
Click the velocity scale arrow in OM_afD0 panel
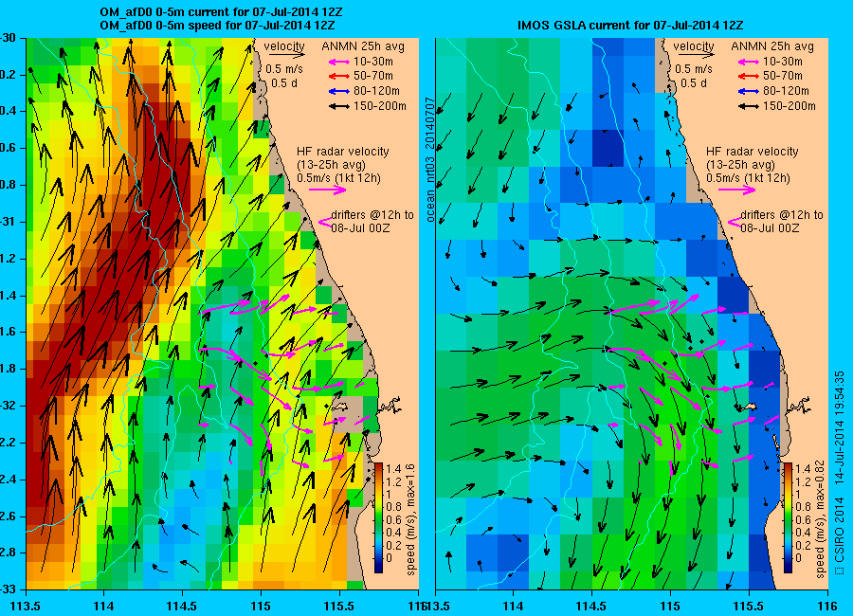pyautogui.click(x=286, y=54)
